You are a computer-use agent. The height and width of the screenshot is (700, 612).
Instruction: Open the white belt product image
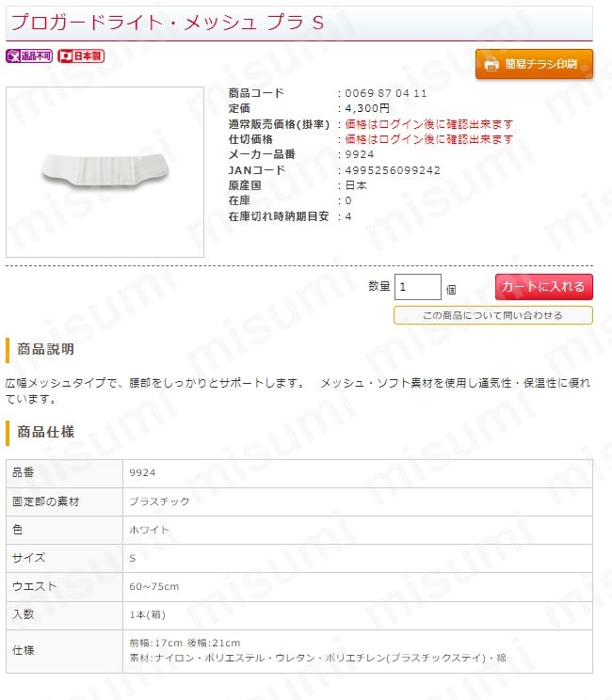tap(105, 172)
